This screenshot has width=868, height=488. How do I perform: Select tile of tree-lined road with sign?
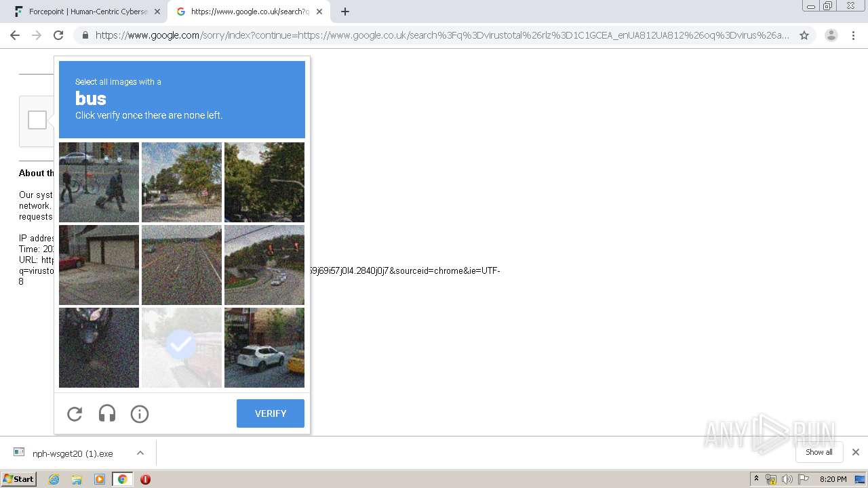click(182, 182)
